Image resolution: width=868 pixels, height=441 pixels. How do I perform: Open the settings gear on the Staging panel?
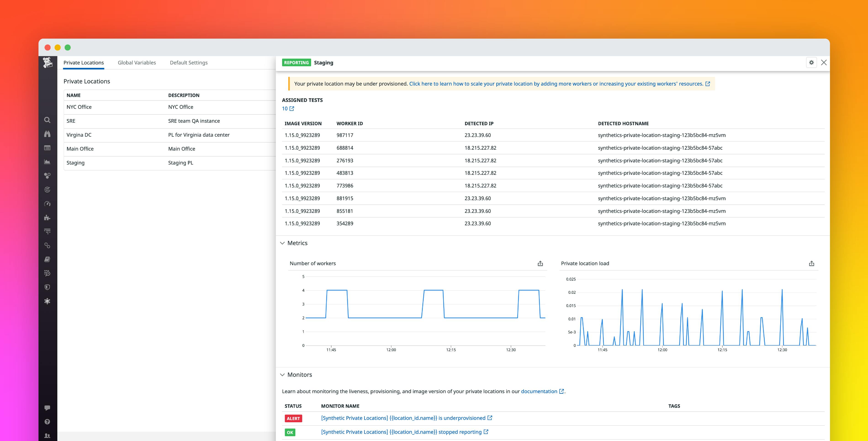click(812, 62)
